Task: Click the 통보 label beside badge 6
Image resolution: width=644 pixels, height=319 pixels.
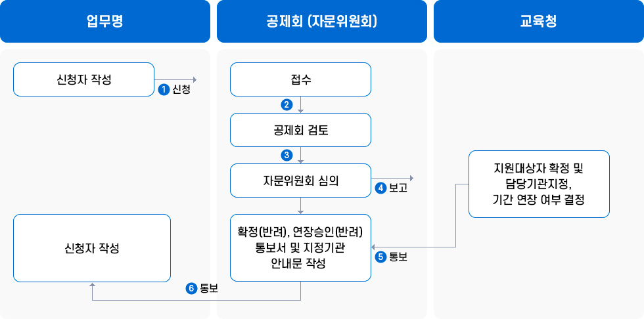Action: click(x=209, y=288)
